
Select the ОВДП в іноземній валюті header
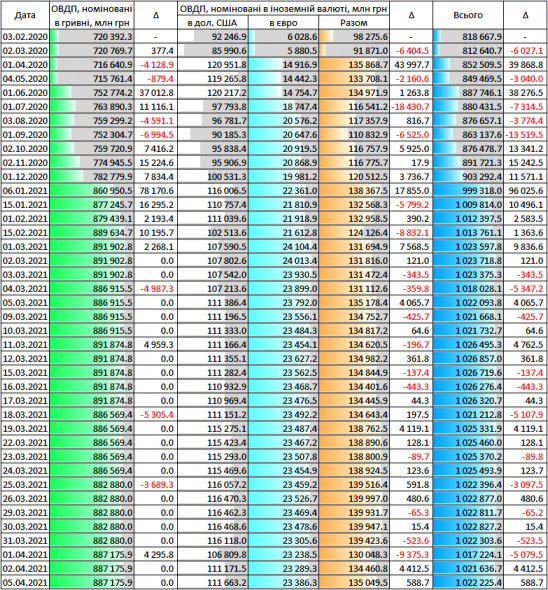click(283, 9)
